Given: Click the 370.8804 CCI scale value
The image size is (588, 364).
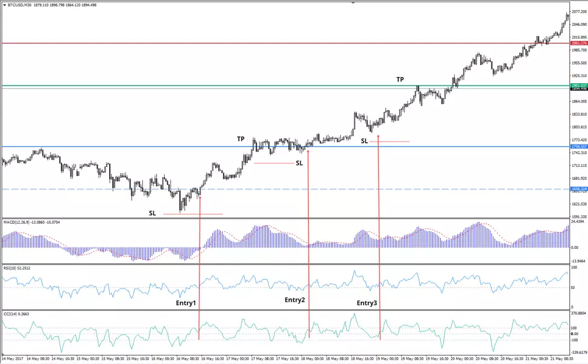Looking at the screenshot, I should (x=579, y=313).
